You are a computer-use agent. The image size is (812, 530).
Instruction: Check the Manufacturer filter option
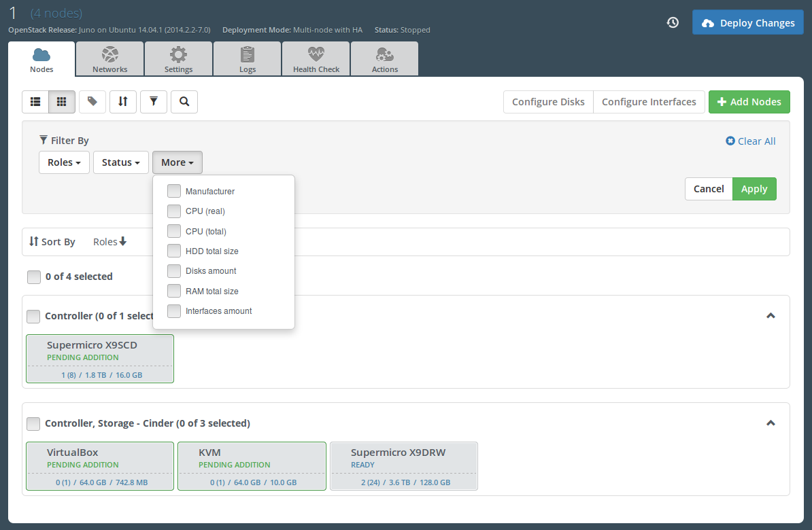point(174,192)
